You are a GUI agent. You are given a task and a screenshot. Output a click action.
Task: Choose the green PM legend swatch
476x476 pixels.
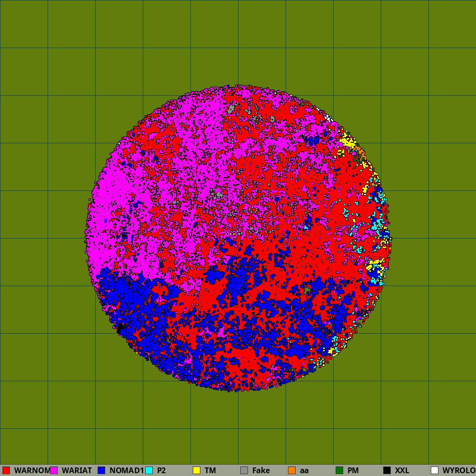339,470
